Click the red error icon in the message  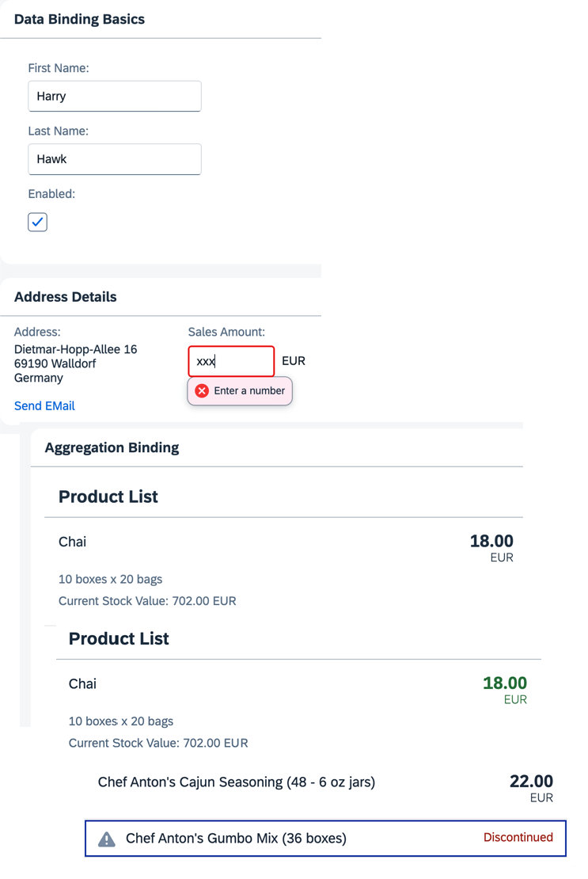coord(202,390)
